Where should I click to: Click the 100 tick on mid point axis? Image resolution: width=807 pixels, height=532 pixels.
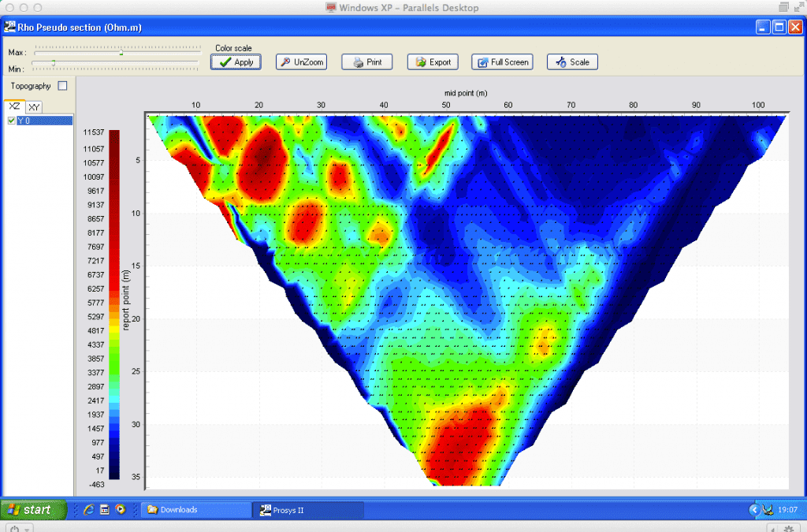point(758,105)
